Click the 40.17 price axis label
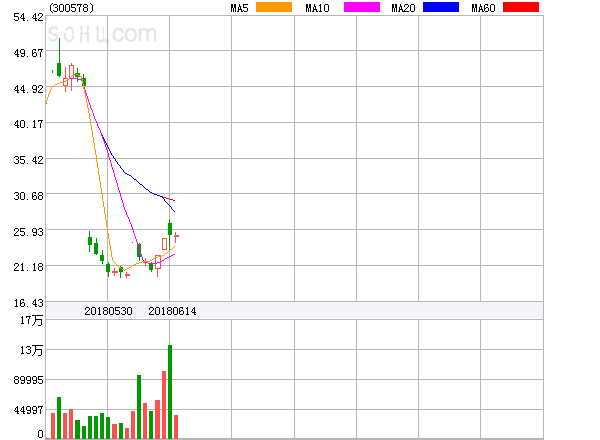Image resolution: width=600 pixels, height=440 pixels. click(28, 124)
